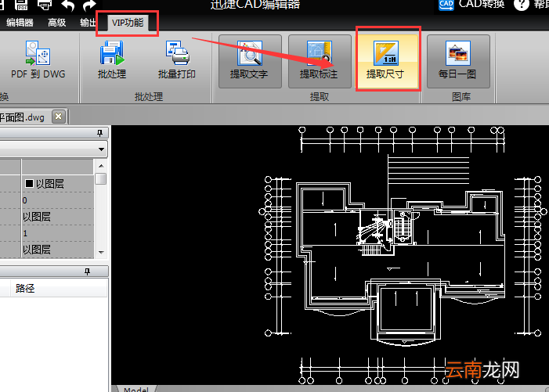Select the 提取标注 extract annotation tool
The width and height of the screenshot is (549, 392).
pyautogui.click(x=320, y=61)
